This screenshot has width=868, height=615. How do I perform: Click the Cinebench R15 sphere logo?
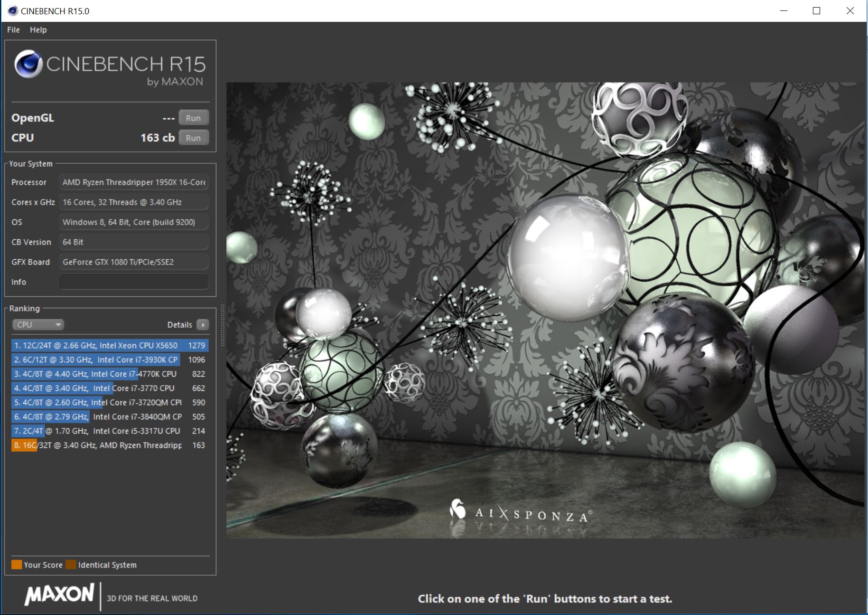point(28,64)
